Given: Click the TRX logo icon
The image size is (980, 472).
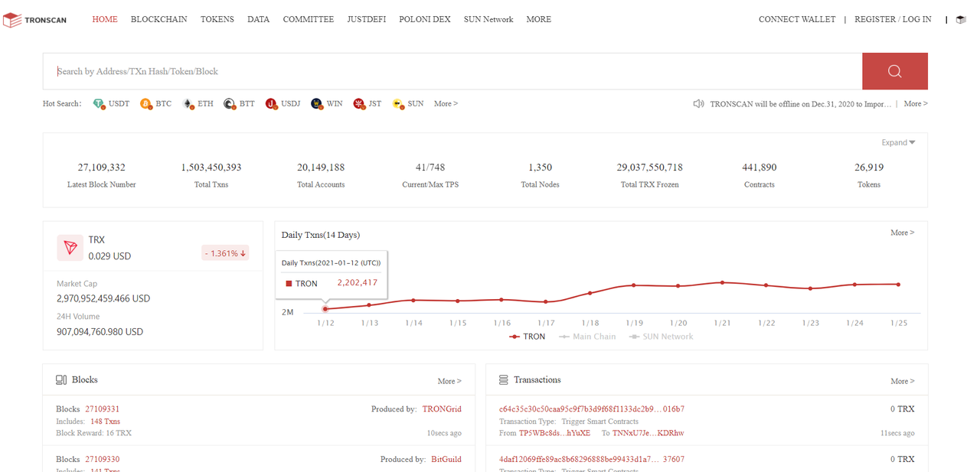Looking at the screenshot, I should [71, 248].
